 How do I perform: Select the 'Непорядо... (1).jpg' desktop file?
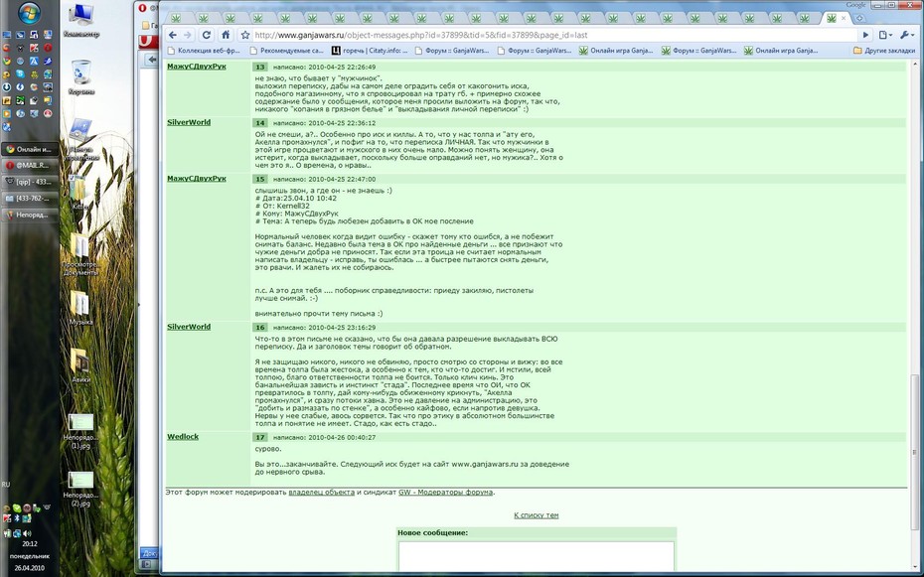[x=80, y=432]
